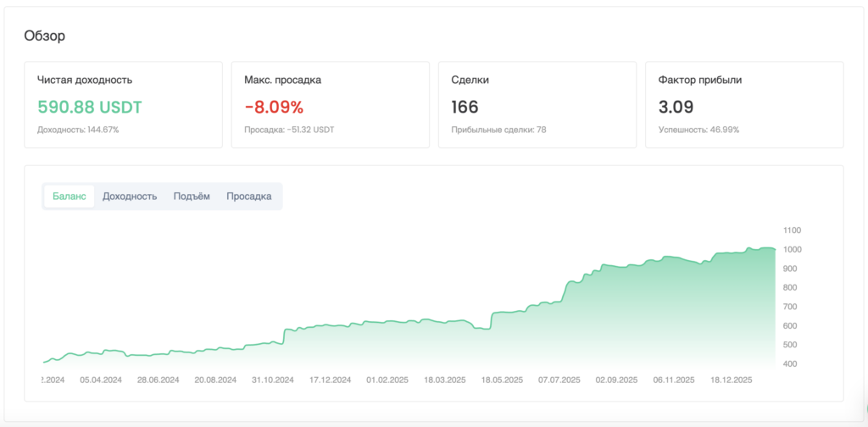This screenshot has height=427, width=868.
Task: Switch to the Баланс chart tab
Action: coord(70,196)
